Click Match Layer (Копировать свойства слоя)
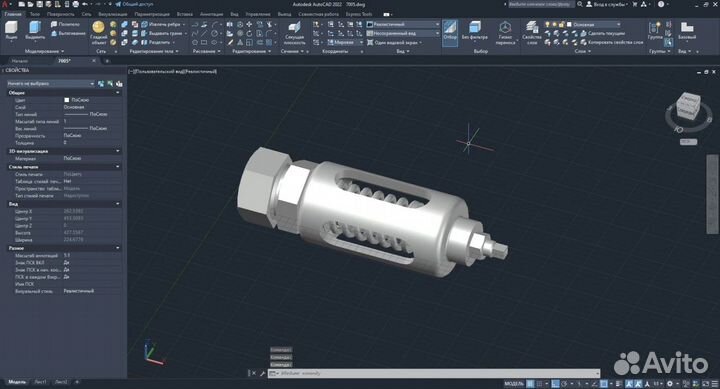The width and height of the screenshot is (720, 389). 612,42
